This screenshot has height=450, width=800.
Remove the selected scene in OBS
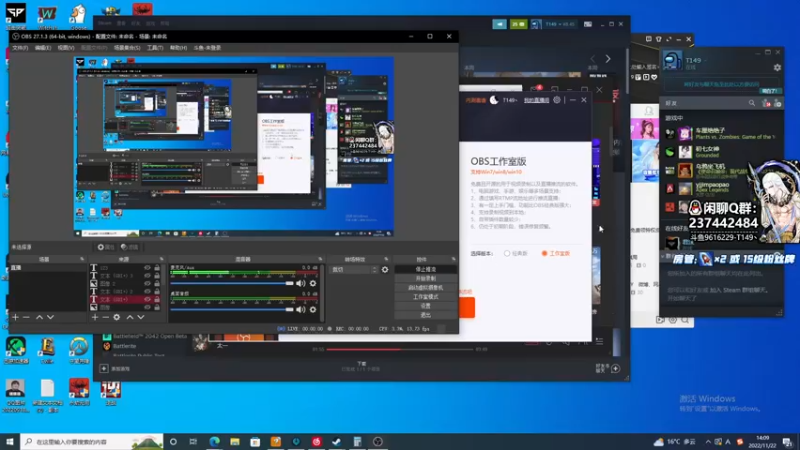pyautogui.click(x=27, y=317)
